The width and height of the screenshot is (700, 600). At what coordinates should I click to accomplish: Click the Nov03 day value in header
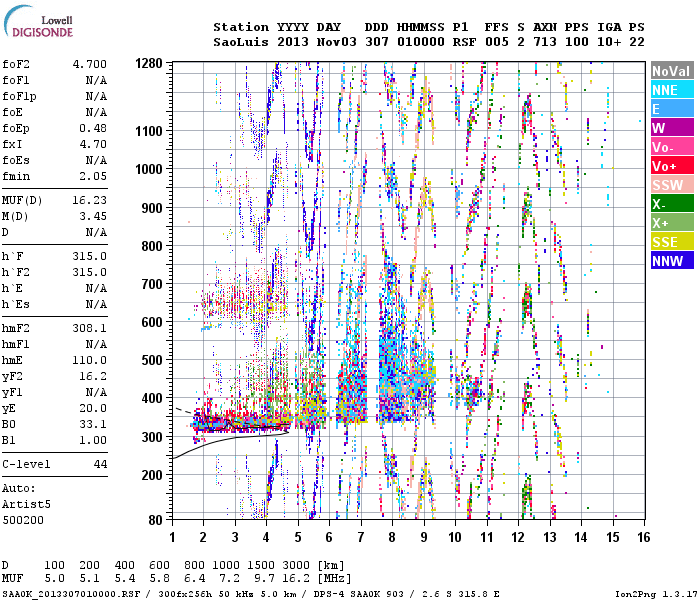pyautogui.click(x=337, y=42)
